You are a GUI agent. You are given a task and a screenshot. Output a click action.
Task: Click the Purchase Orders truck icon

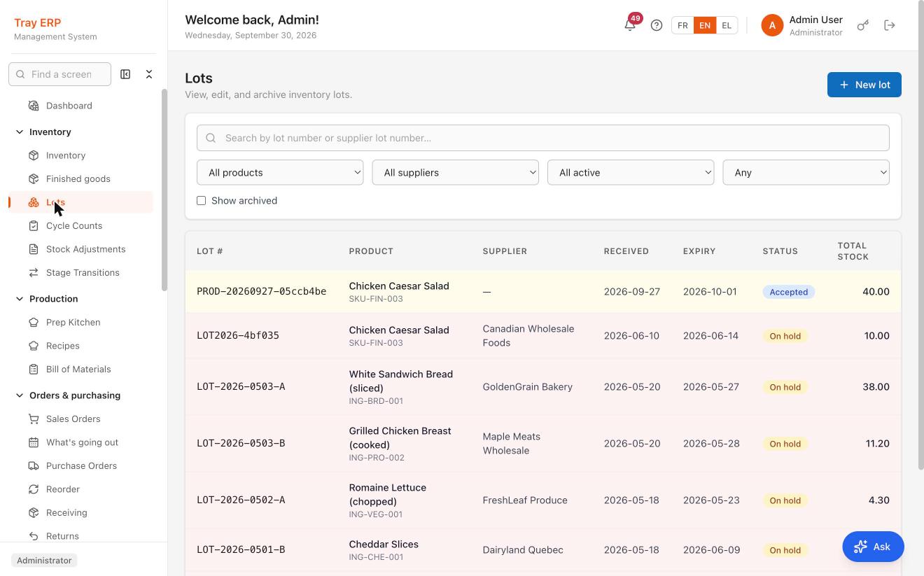[x=34, y=465]
